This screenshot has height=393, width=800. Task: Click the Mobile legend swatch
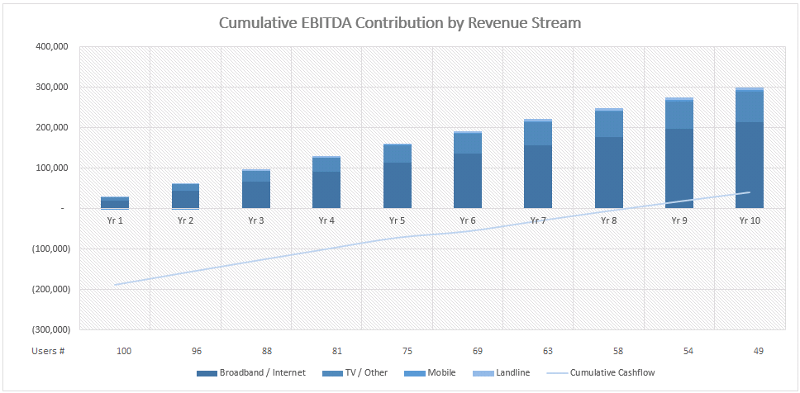(x=414, y=373)
